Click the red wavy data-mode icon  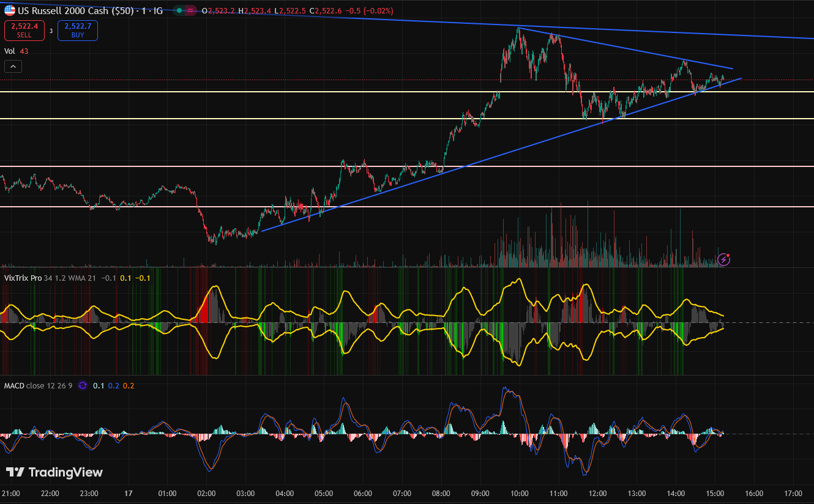click(191, 11)
